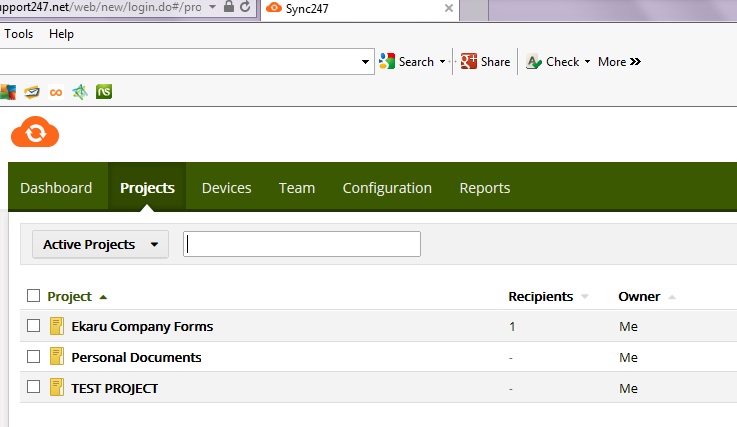Click owner 'Me' in TEST PROJECT row
737x427 pixels.
point(628,388)
